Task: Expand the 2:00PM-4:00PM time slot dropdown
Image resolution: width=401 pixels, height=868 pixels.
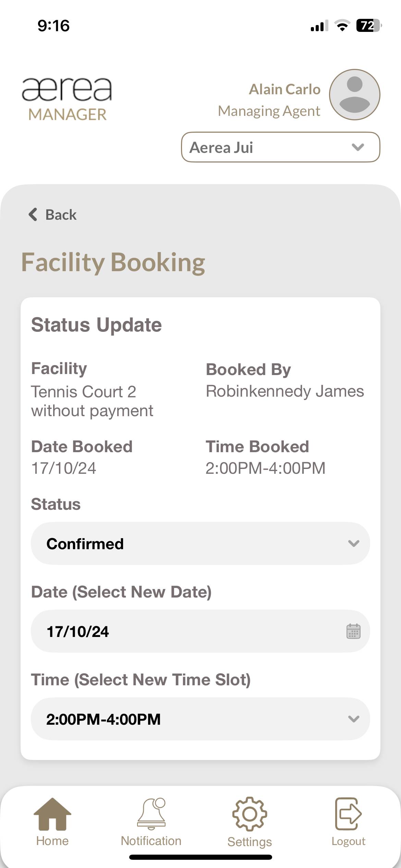Action: [200, 719]
